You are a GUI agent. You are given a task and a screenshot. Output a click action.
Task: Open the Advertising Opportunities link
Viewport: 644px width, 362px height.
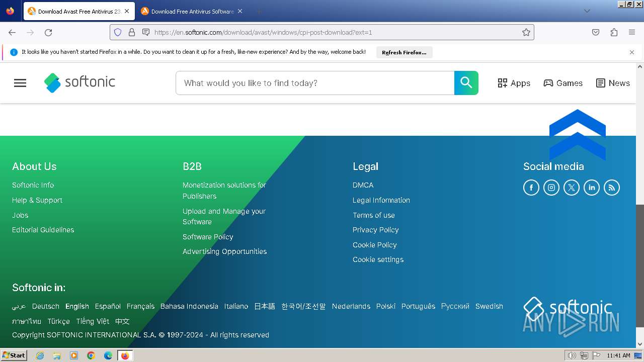(x=224, y=251)
